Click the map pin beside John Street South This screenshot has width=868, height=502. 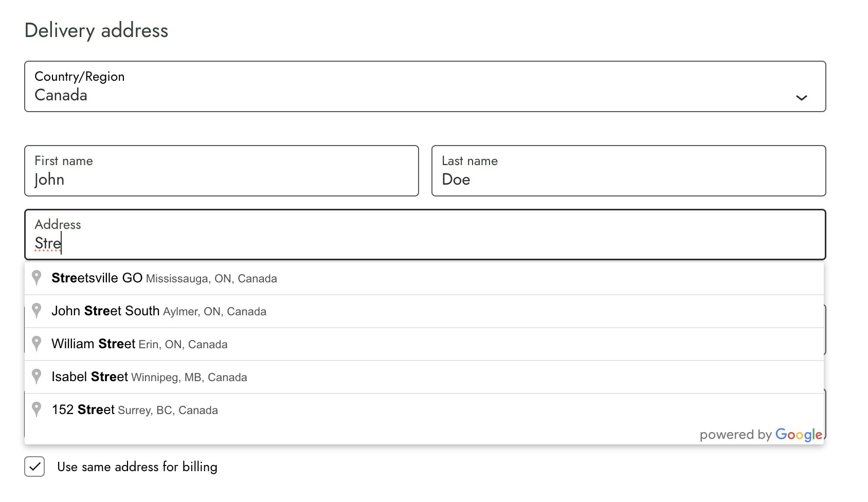click(x=37, y=311)
